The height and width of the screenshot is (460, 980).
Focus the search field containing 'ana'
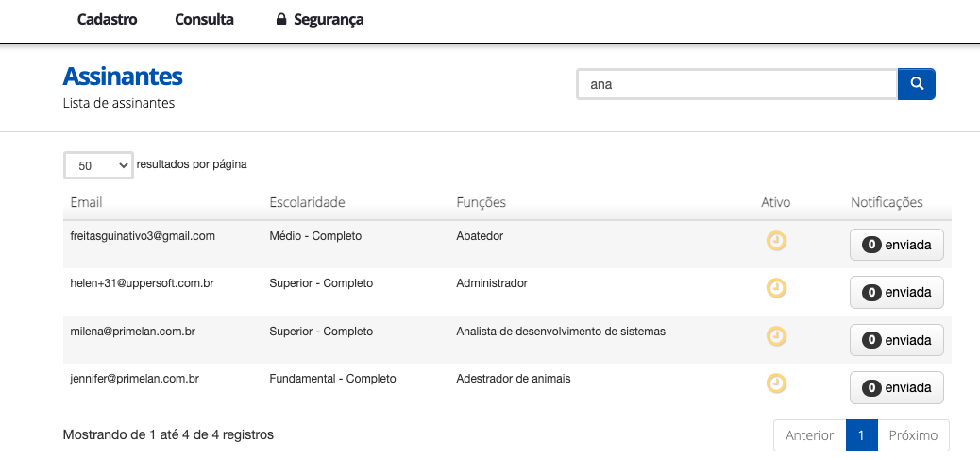[736, 84]
